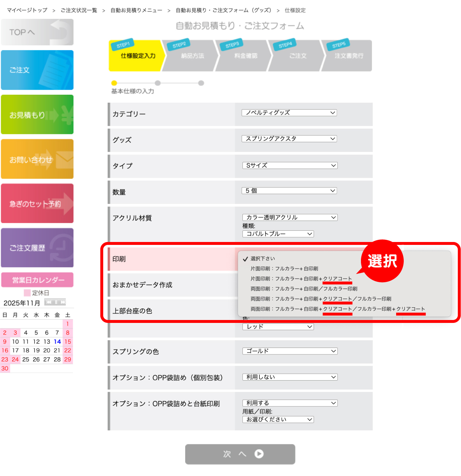Open 自動お見積りメニュー breadcrumb link
This screenshot has height=476, width=461.
coord(136,10)
